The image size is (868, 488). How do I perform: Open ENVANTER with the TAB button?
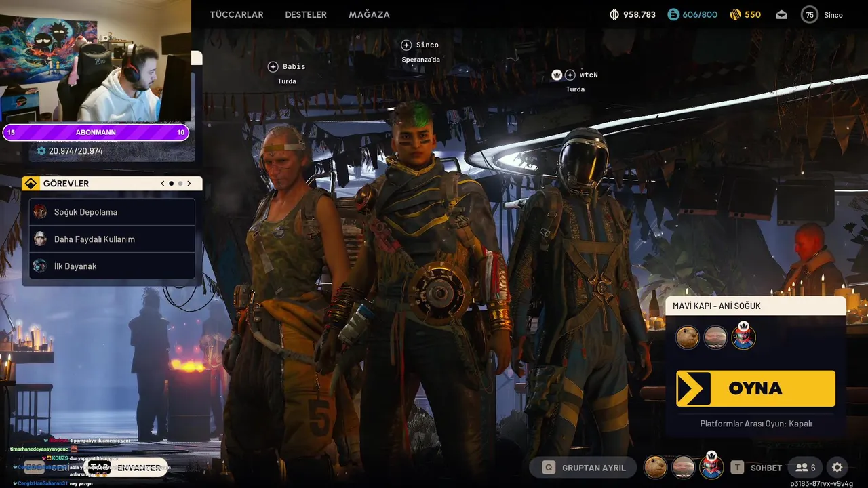tap(126, 468)
